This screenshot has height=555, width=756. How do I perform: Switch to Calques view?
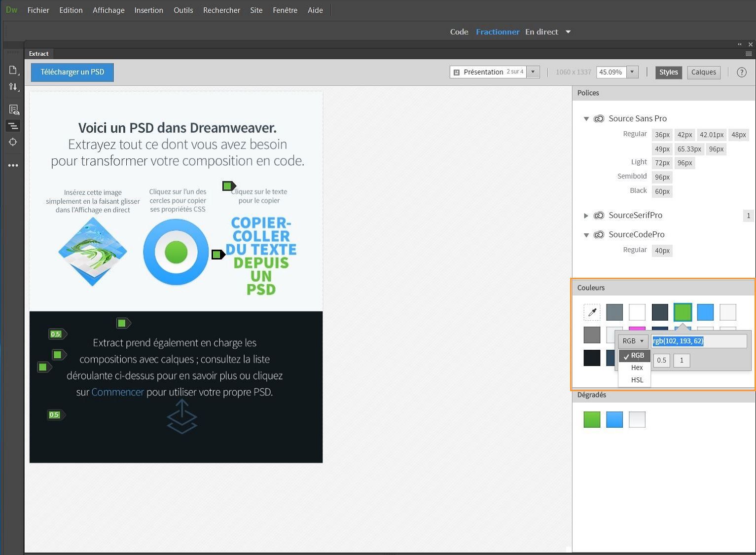[703, 72]
